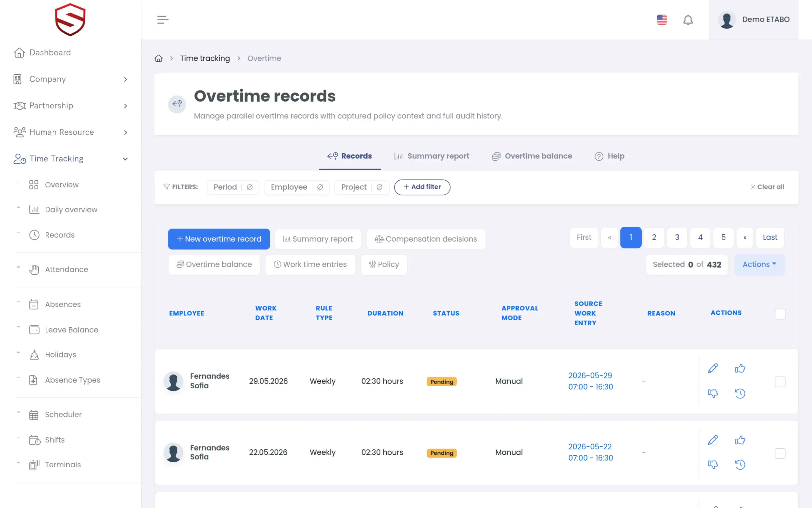Check the box for 22.05.2026 record

click(780, 453)
